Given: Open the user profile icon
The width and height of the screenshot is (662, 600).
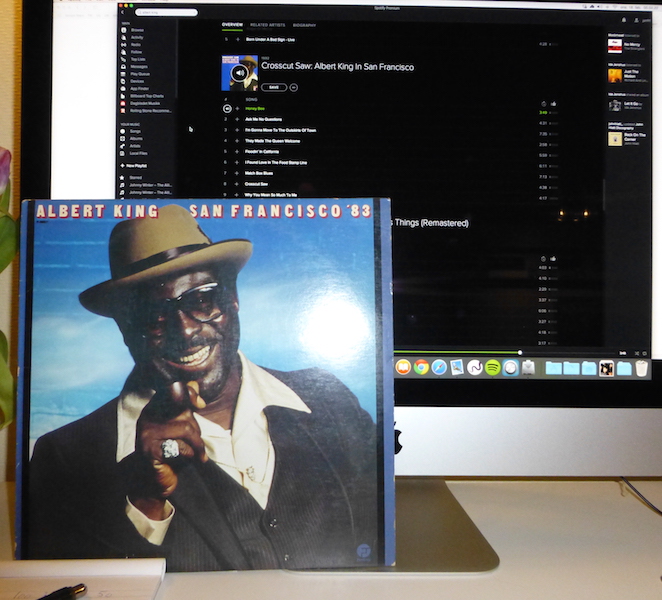Looking at the screenshot, I should [636, 20].
